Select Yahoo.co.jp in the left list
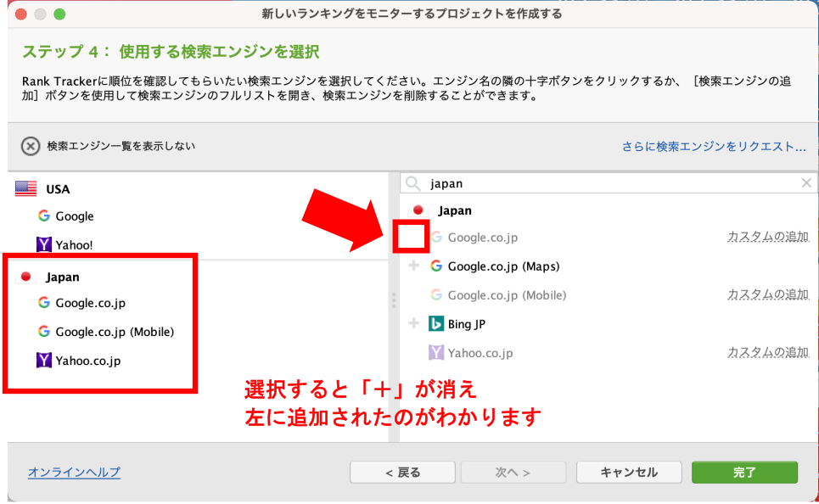The height and width of the screenshot is (504, 819). click(88, 361)
